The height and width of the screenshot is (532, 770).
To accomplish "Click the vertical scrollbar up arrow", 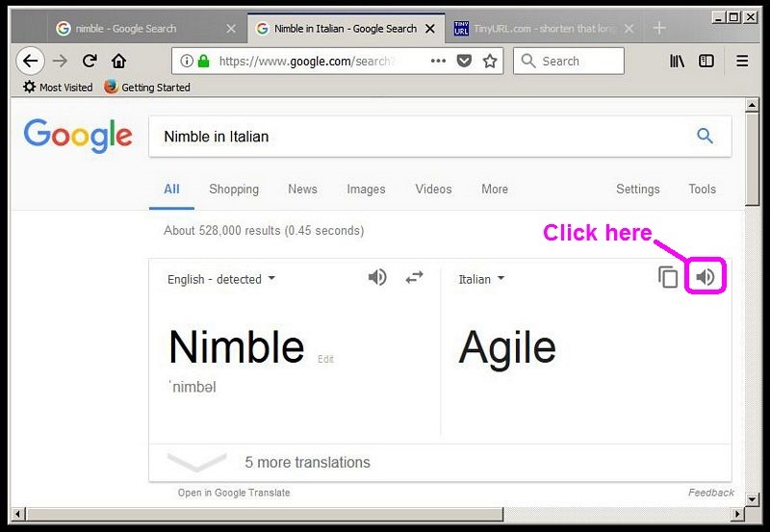I will pyautogui.click(x=752, y=105).
